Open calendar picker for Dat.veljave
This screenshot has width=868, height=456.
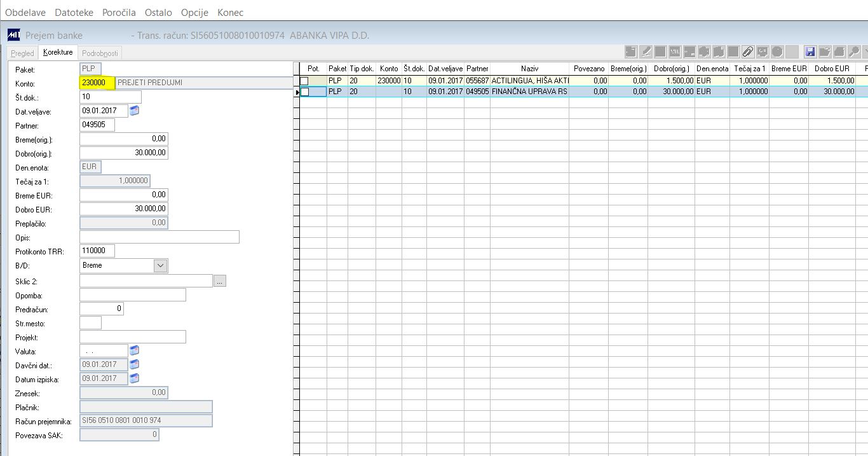[134, 111]
